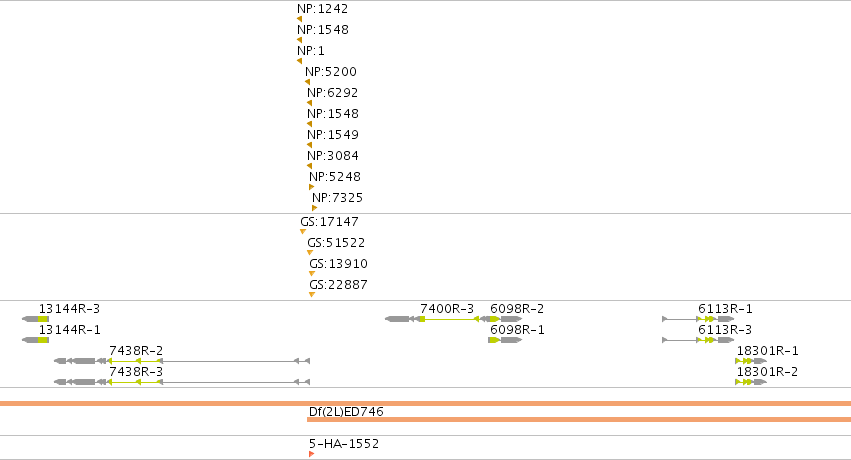Click the GS:51522 text label
851x460 pixels.
[x=336, y=242]
